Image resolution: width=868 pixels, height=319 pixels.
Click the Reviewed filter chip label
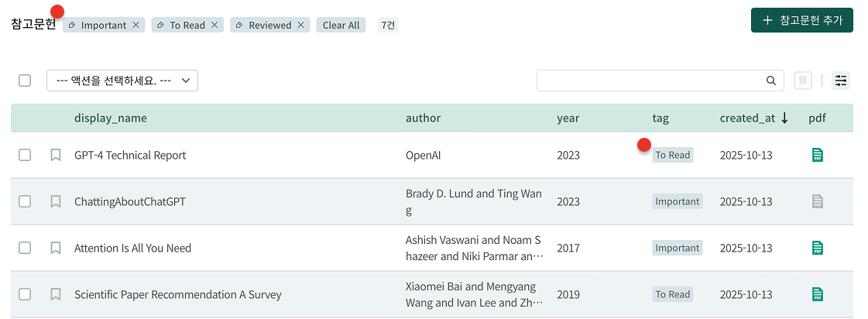tap(270, 25)
